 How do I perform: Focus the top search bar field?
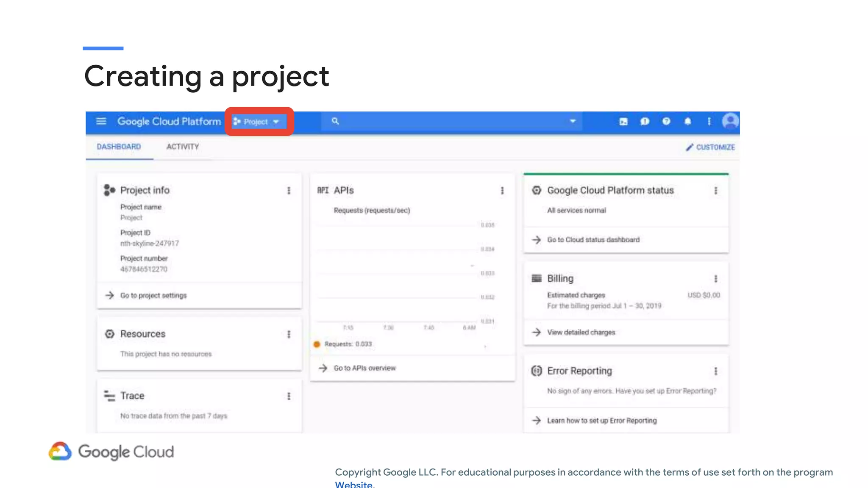point(451,121)
